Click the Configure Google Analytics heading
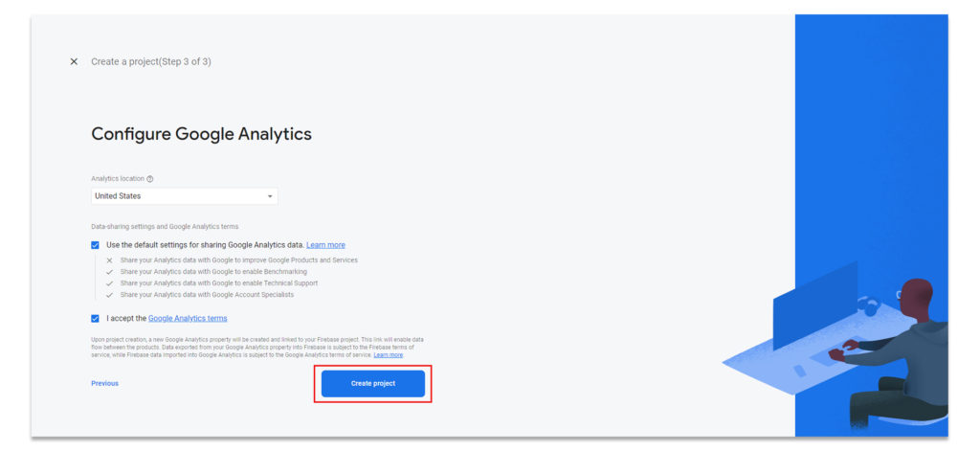Screen dimensions: 980x451 [x=201, y=134]
